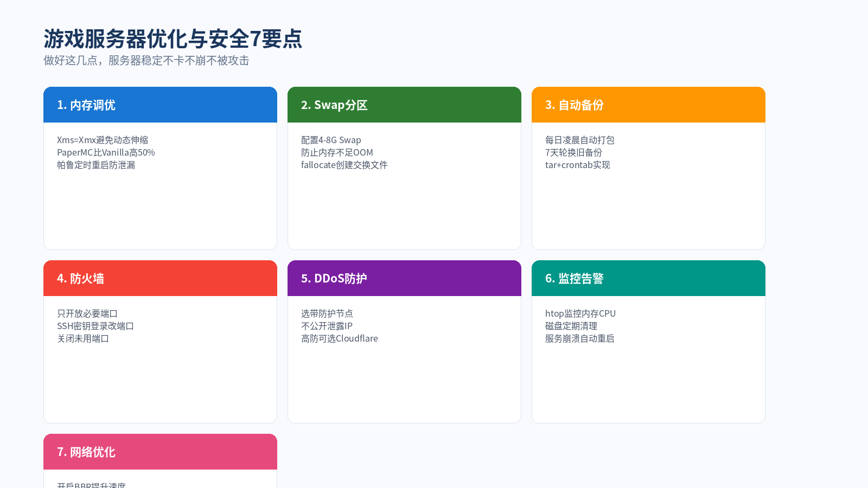Viewport: 868px width, 488px height.
Task: Select the purple header 5. DDoS防护
Action: click(404, 278)
